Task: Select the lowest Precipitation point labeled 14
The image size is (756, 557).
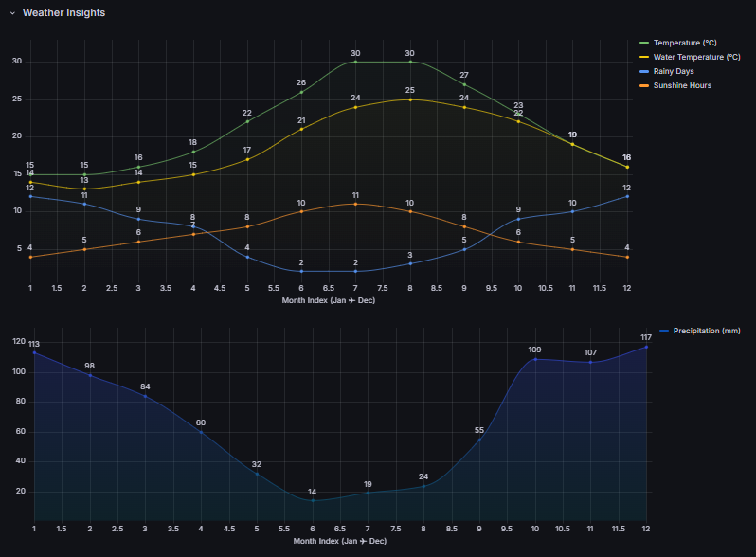Action: [x=313, y=500]
